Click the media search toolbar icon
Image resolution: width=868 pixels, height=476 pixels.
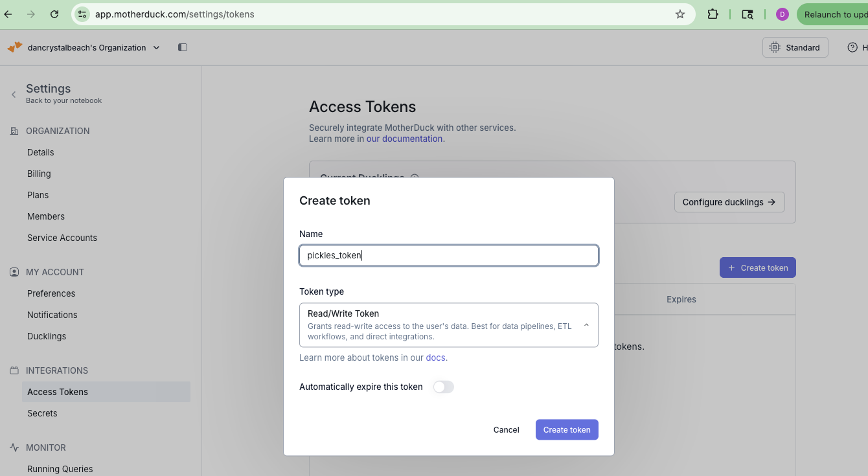click(x=748, y=14)
